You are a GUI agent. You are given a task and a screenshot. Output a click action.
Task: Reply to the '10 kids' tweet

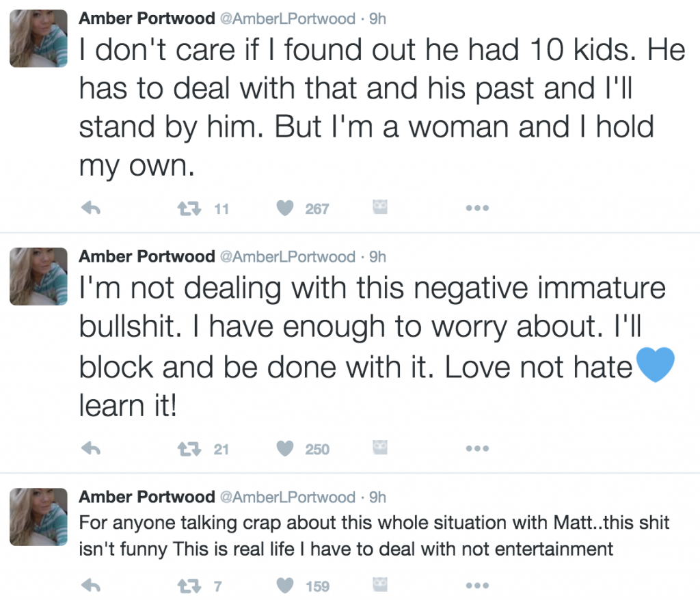pyautogui.click(x=91, y=209)
